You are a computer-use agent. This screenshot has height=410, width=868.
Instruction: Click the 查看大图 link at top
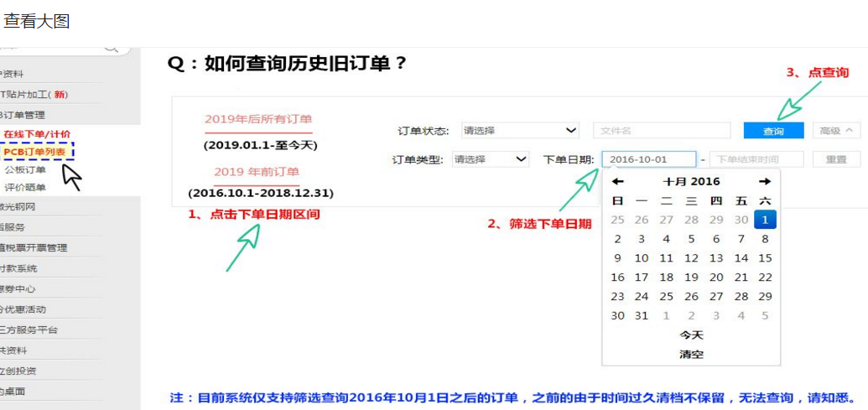37,22
